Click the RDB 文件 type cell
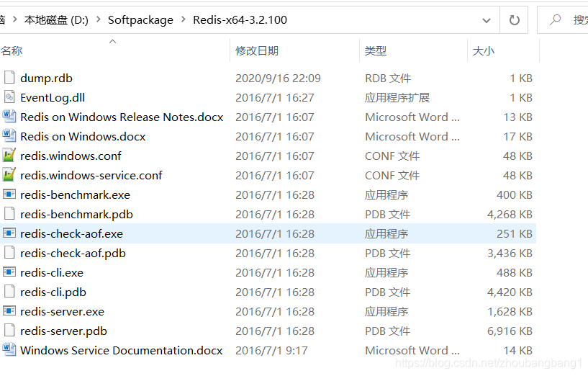This screenshot has height=376, width=588. (388, 78)
